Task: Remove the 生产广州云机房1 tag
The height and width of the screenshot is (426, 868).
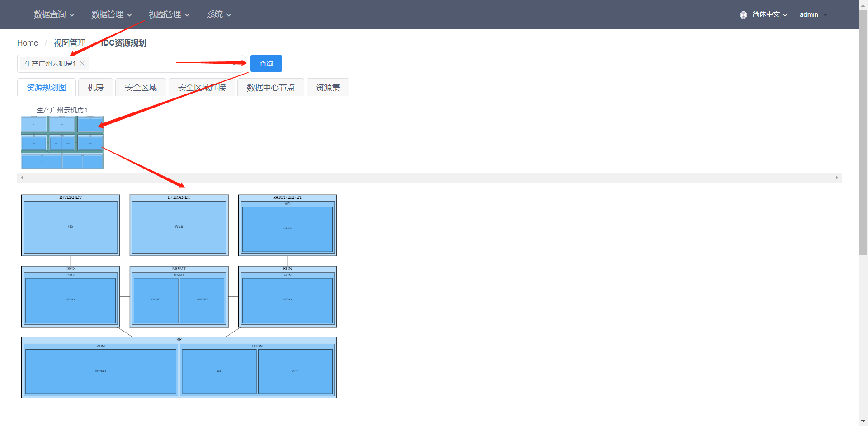Action: coord(82,63)
